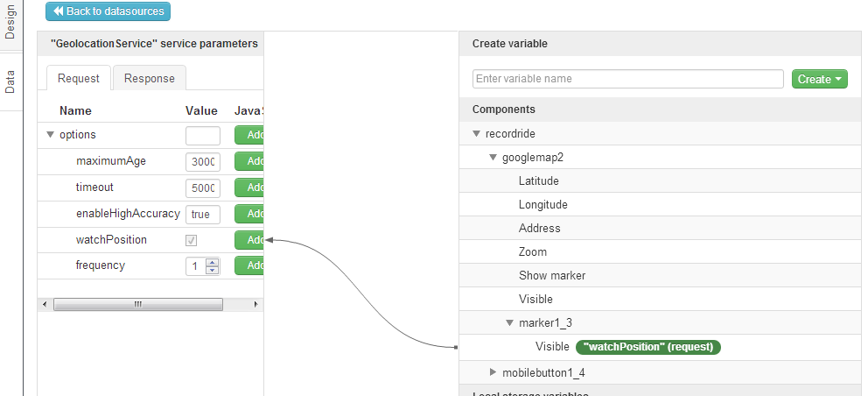Select the Latitude property

538,181
